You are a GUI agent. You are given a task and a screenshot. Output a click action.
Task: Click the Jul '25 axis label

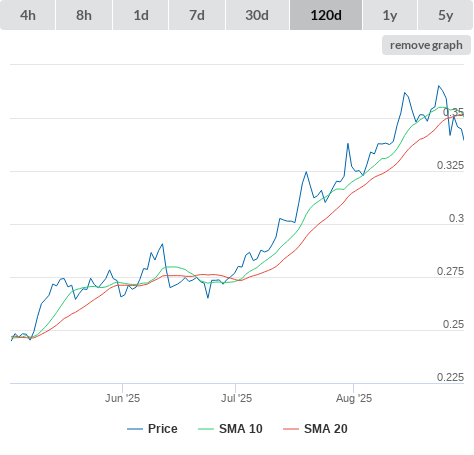tap(236, 398)
